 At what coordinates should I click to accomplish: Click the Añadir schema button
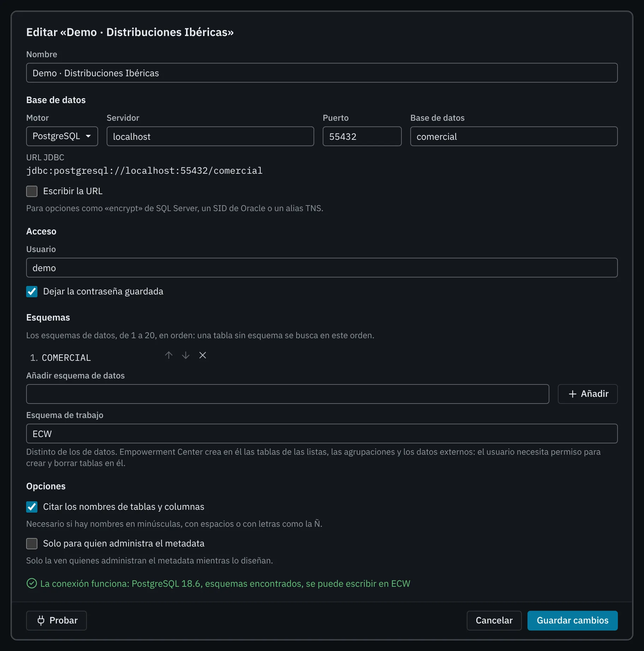(x=588, y=394)
